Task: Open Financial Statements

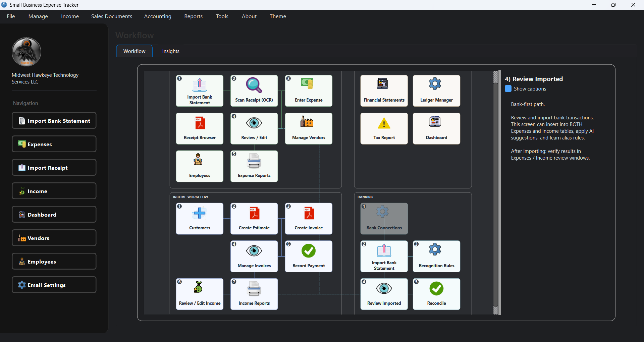Action: point(384,91)
